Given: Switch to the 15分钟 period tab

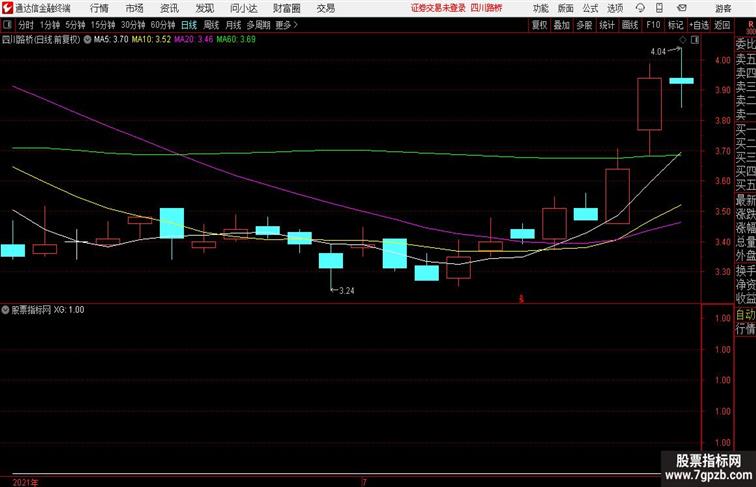Looking at the screenshot, I should click(x=103, y=25).
